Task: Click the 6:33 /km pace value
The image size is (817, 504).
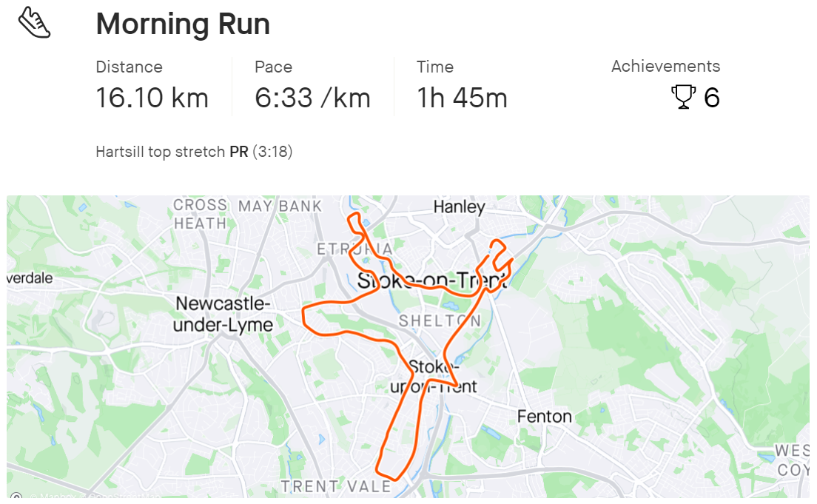Action: click(312, 98)
